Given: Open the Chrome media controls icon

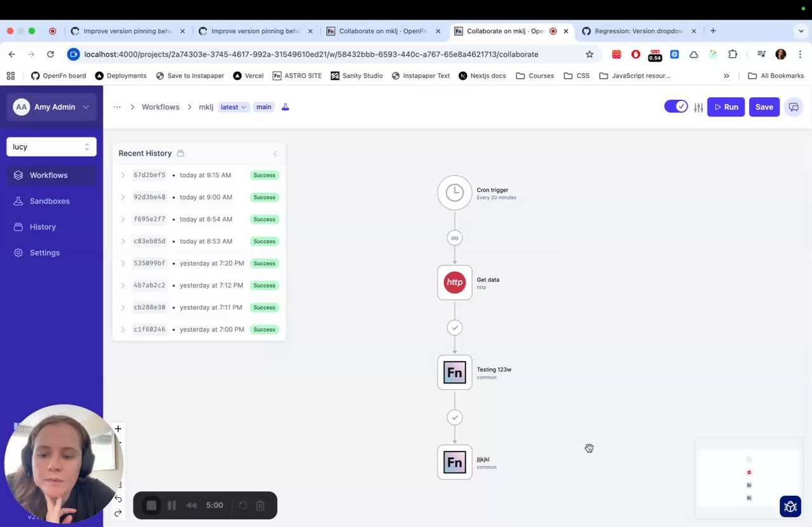Looking at the screenshot, I should pos(762,55).
